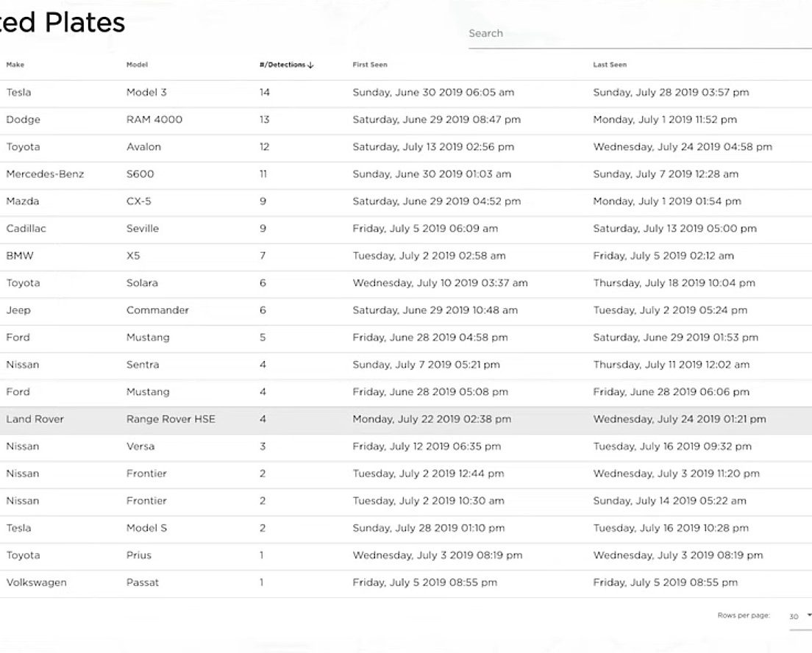Click last seen Friday, July 5 2019 02:12 am
This screenshot has width=812, height=653.
coord(663,256)
